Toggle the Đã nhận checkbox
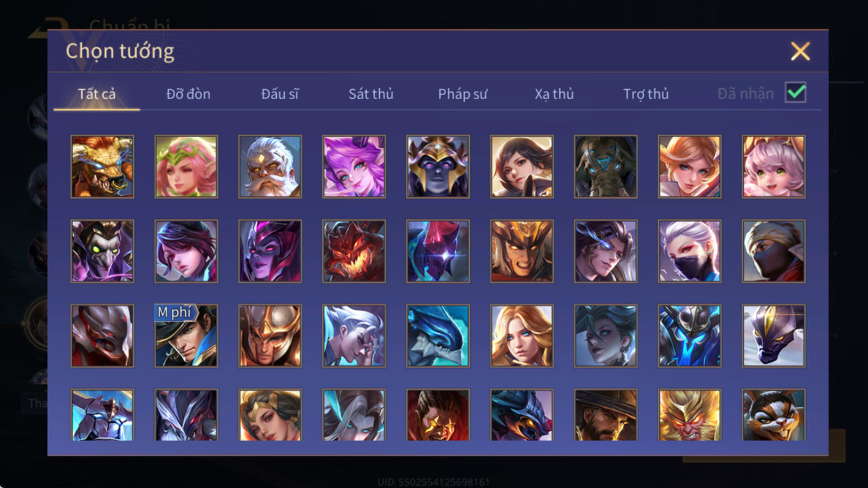This screenshot has width=868, height=488. (795, 92)
